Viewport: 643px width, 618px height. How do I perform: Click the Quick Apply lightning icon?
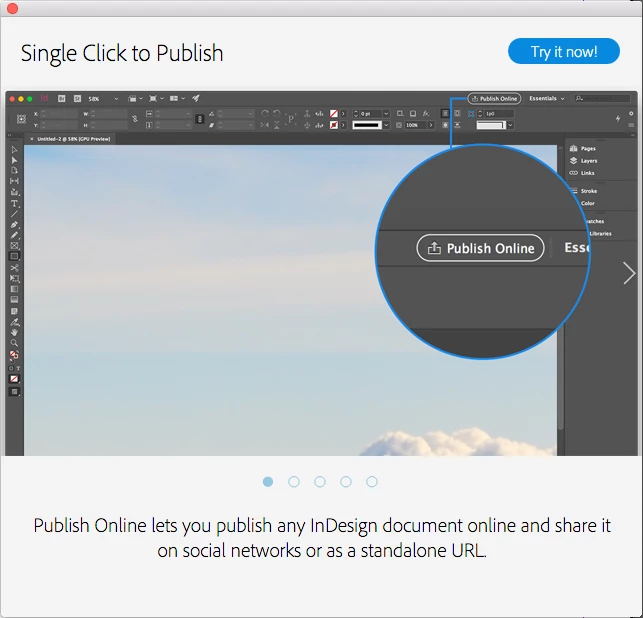[x=618, y=119]
